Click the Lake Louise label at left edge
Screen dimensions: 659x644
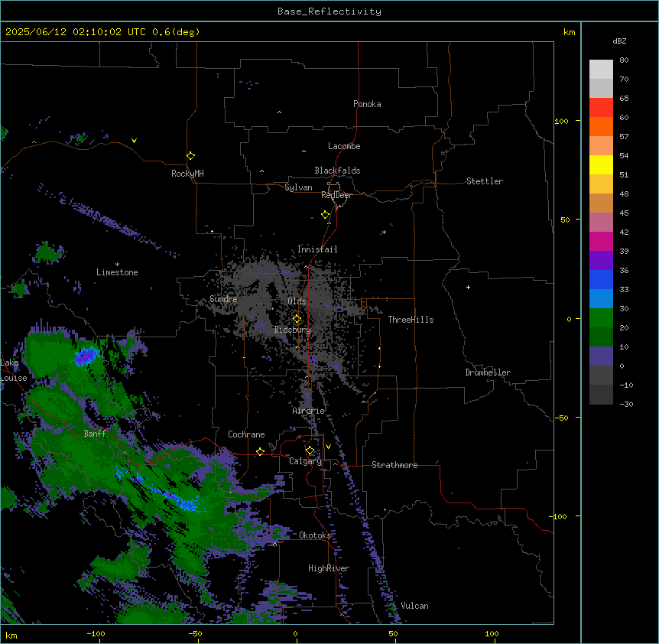point(14,370)
